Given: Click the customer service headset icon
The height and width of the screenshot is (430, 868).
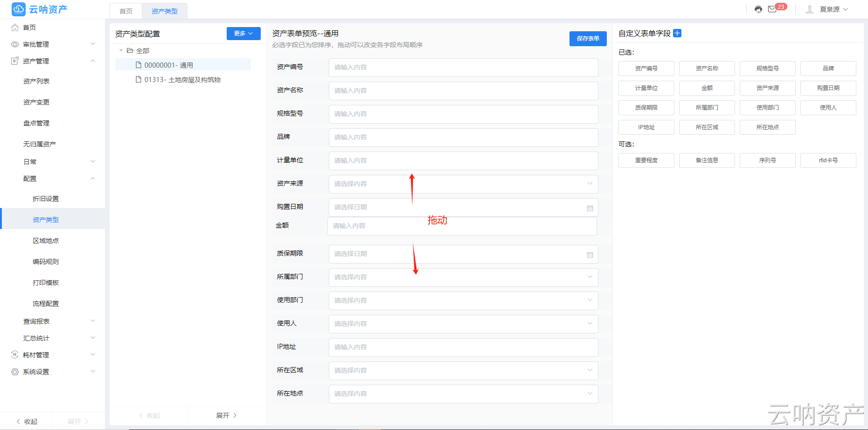Looking at the screenshot, I should pos(757,9).
